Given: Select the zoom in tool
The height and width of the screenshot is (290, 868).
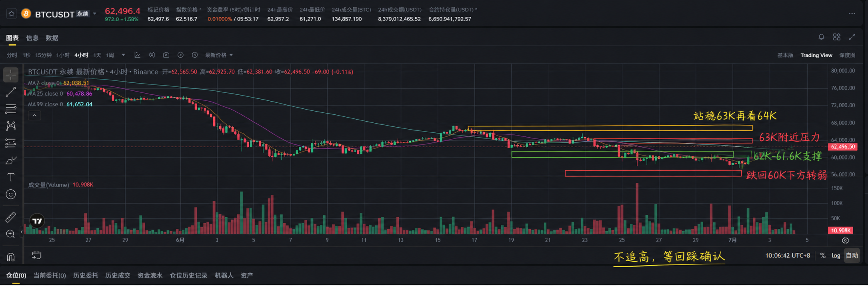Looking at the screenshot, I should pos(11,234).
